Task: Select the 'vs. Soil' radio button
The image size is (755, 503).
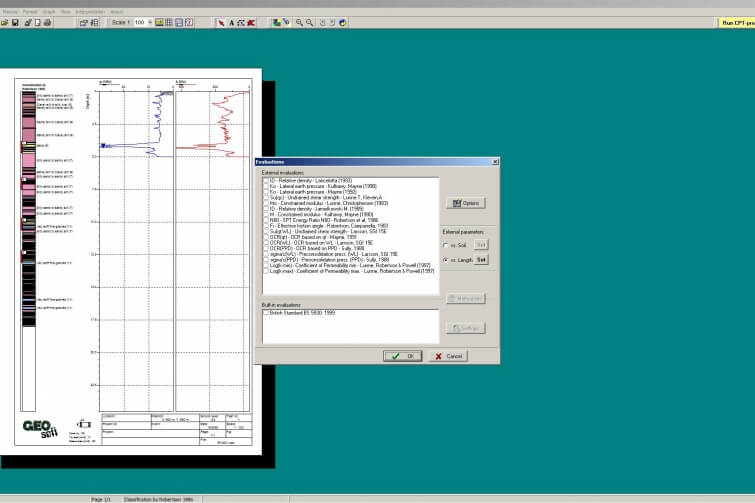Action: coord(445,245)
